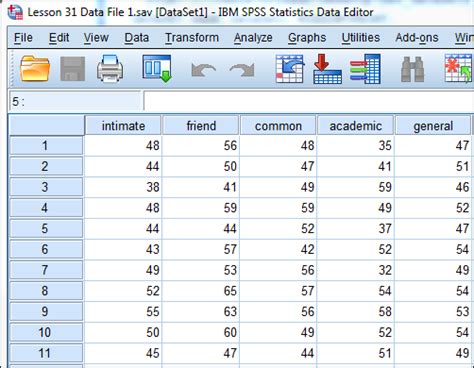This screenshot has width=474, height=368.
Task: Open the Data menu
Action: pos(137,38)
